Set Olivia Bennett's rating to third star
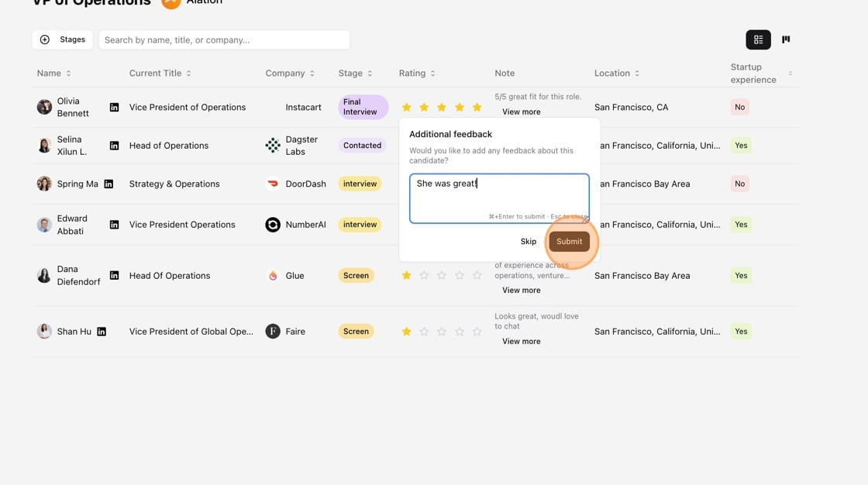This screenshot has width=868, height=485. pos(442,108)
